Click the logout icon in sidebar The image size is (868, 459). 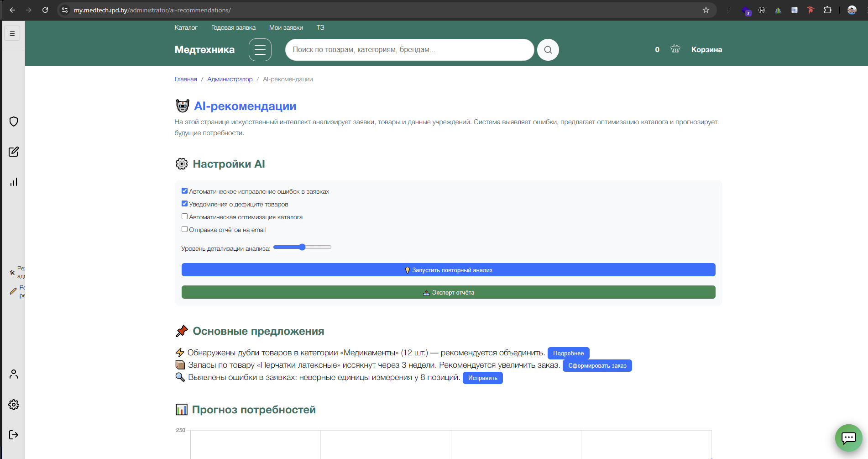click(14, 435)
